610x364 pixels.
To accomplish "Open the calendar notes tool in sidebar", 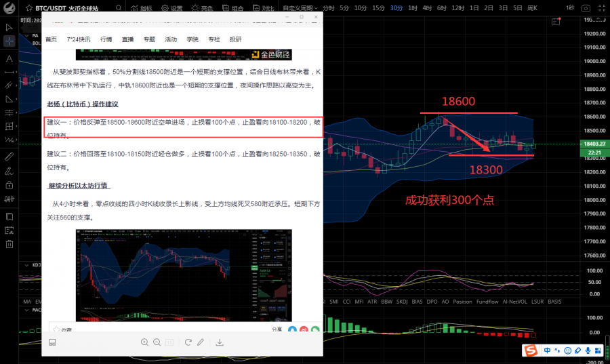I will click(9, 230).
